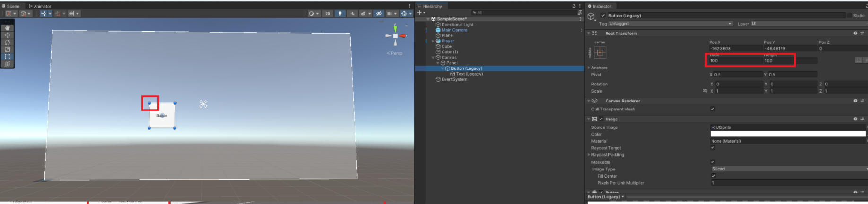Select the Hand view tool

[x=7, y=28]
